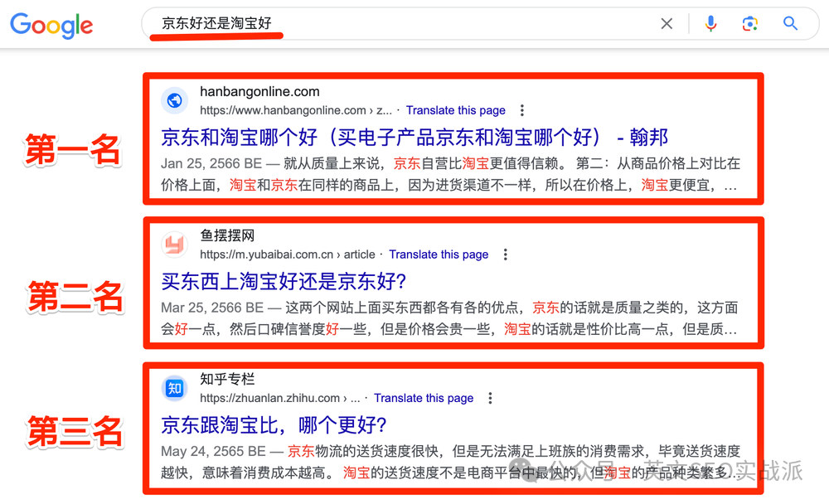Click the hanbangonline.com site name

coord(259,91)
